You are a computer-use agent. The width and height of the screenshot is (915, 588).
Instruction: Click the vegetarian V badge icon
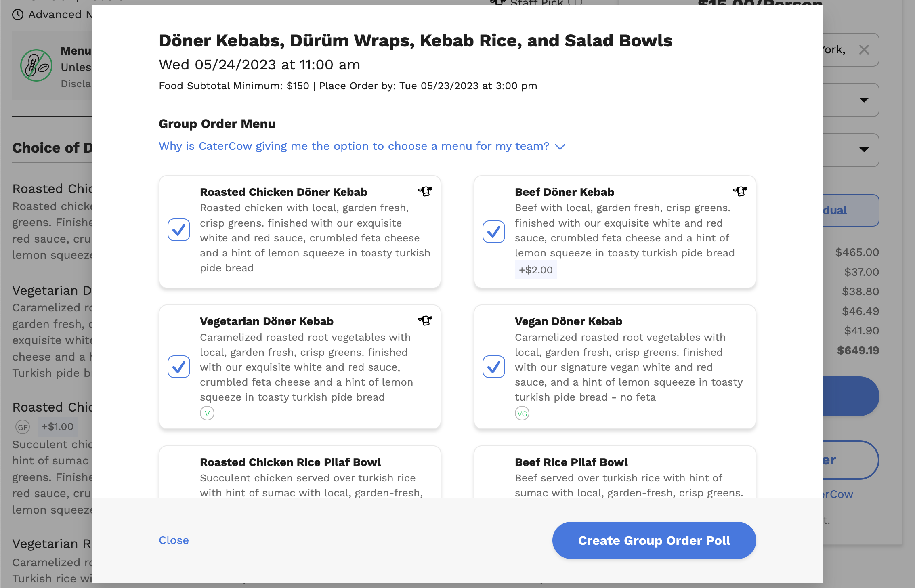[x=207, y=414]
